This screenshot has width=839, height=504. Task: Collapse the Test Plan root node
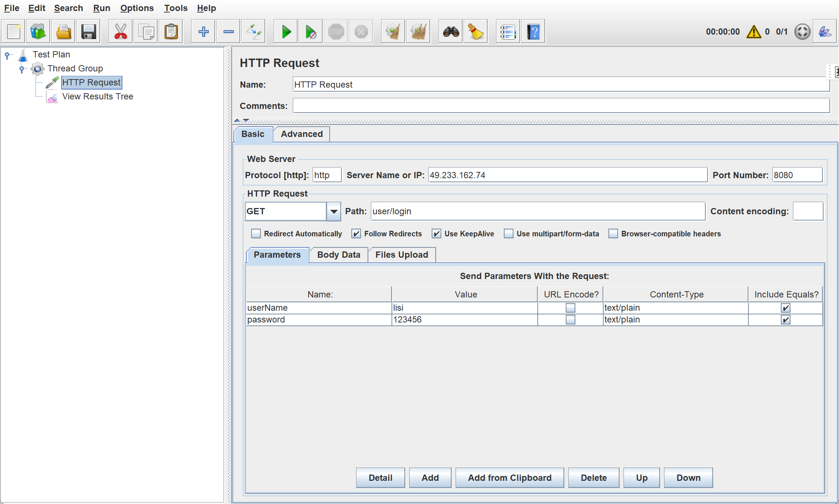click(7, 55)
